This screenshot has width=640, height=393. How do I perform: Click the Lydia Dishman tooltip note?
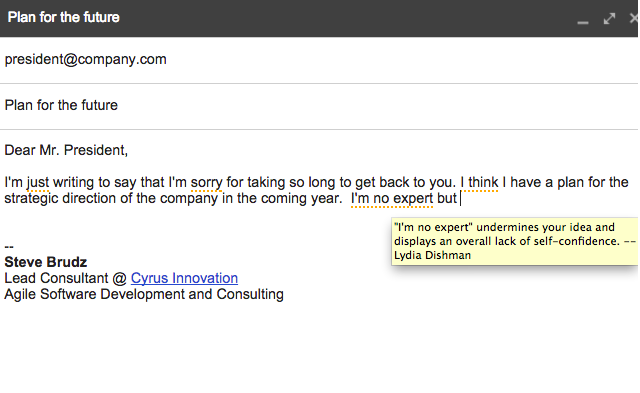(x=514, y=241)
